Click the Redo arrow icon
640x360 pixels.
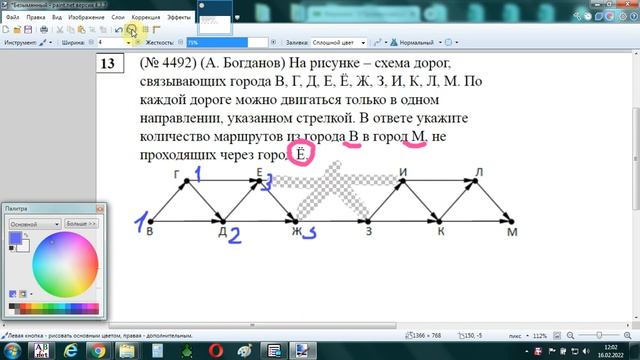(131, 29)
